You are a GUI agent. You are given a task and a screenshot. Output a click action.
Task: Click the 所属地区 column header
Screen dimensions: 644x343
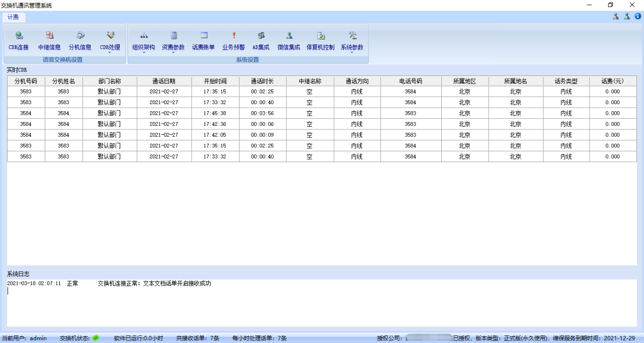tap(464, 81)
